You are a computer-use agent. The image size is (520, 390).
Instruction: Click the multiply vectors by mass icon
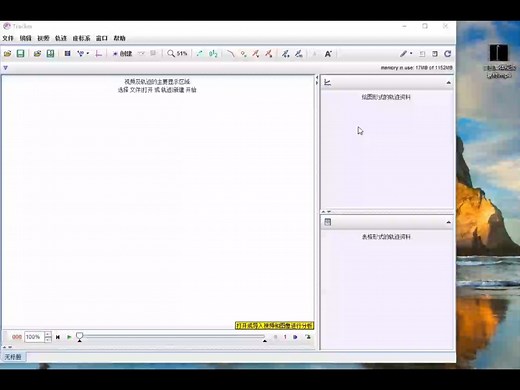point(299,54)
